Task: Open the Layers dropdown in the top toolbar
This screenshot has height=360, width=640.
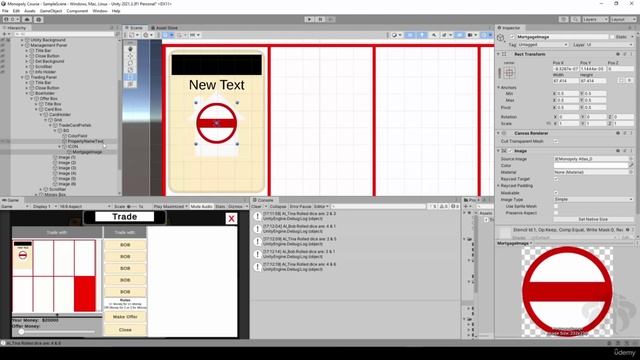Action: (595, 19)
